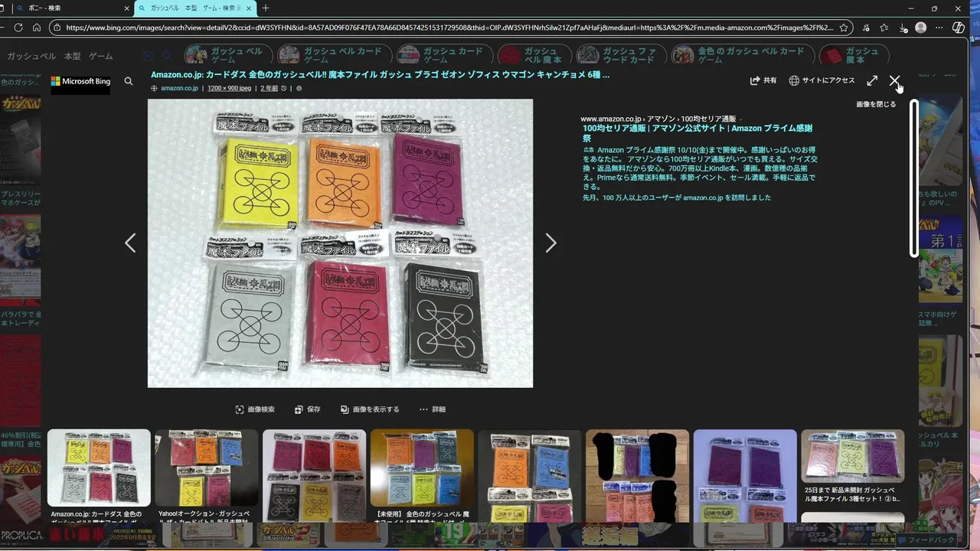This screenshot has height=551, width=980.
Task: Open the 詳細 more options menu
Action: point(433,409)
